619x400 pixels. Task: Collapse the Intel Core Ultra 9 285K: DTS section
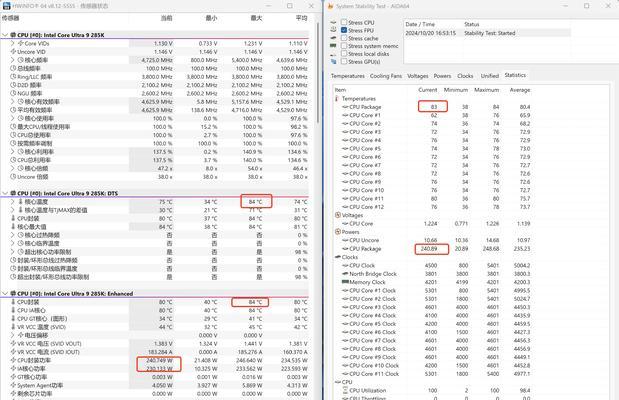[5, 193]
